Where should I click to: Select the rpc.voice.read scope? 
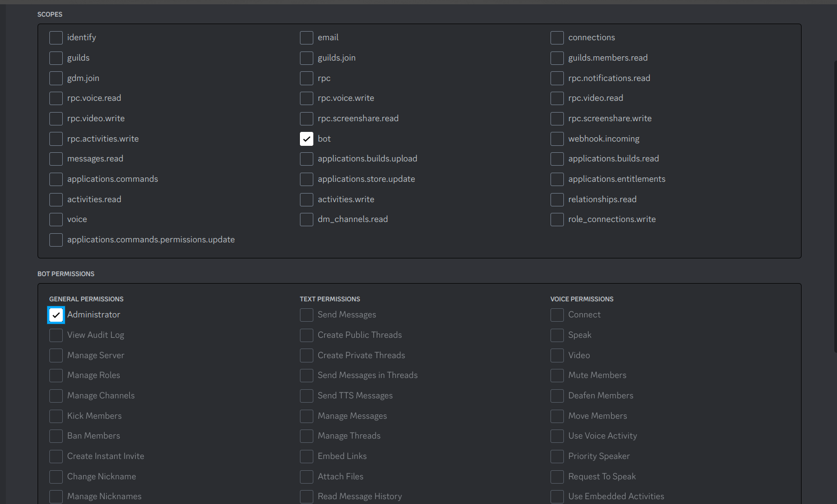click(56, 98)
